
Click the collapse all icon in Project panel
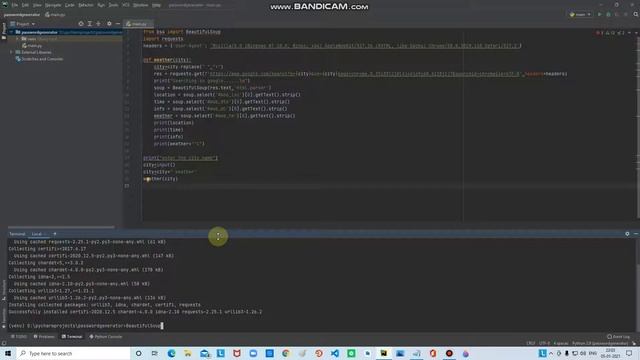(98, 24)
